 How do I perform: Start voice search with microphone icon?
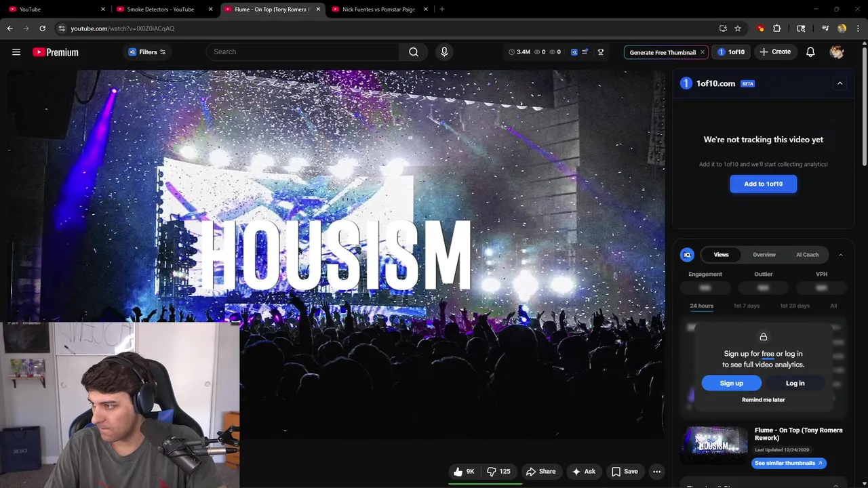click(x=444, y=52)
